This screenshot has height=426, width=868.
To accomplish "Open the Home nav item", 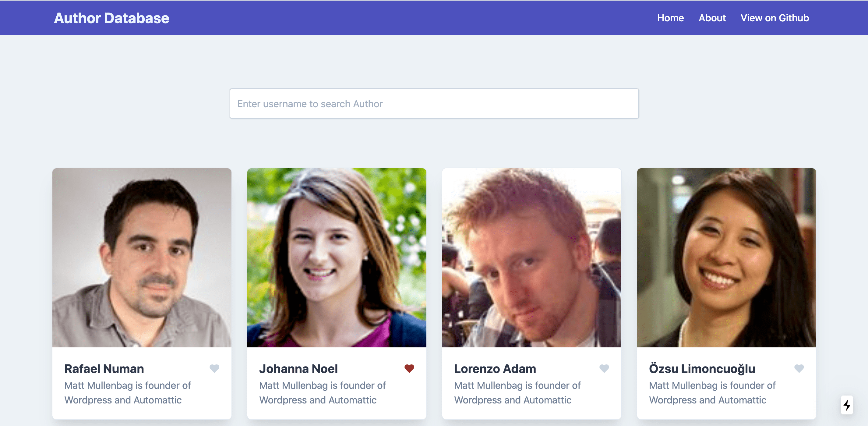I will (670, 18).
